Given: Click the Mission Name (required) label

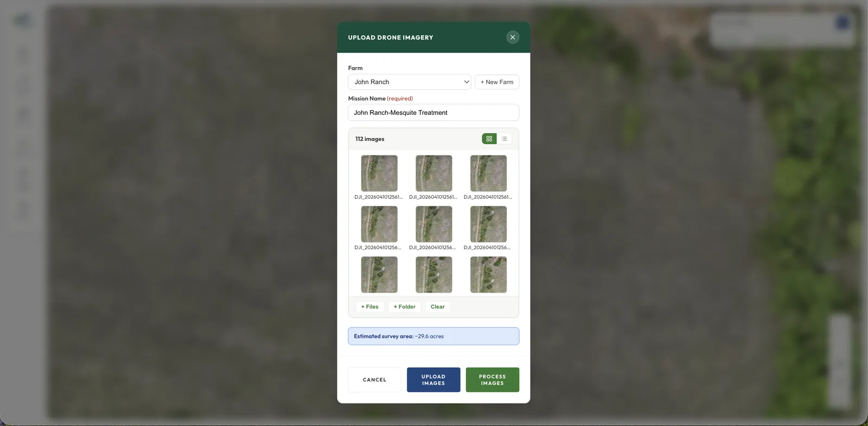Looking at the screenshot, I should tap(380, 99).
